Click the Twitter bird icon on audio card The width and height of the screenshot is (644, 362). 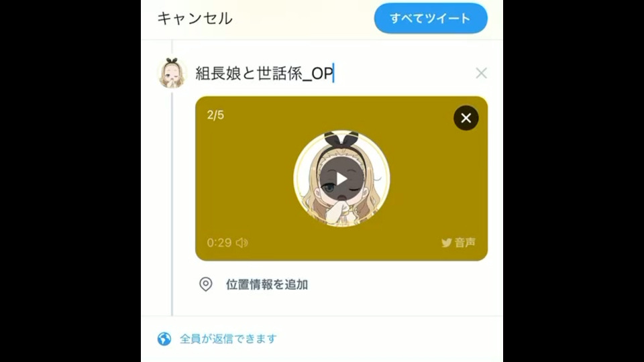coord(447,243)
